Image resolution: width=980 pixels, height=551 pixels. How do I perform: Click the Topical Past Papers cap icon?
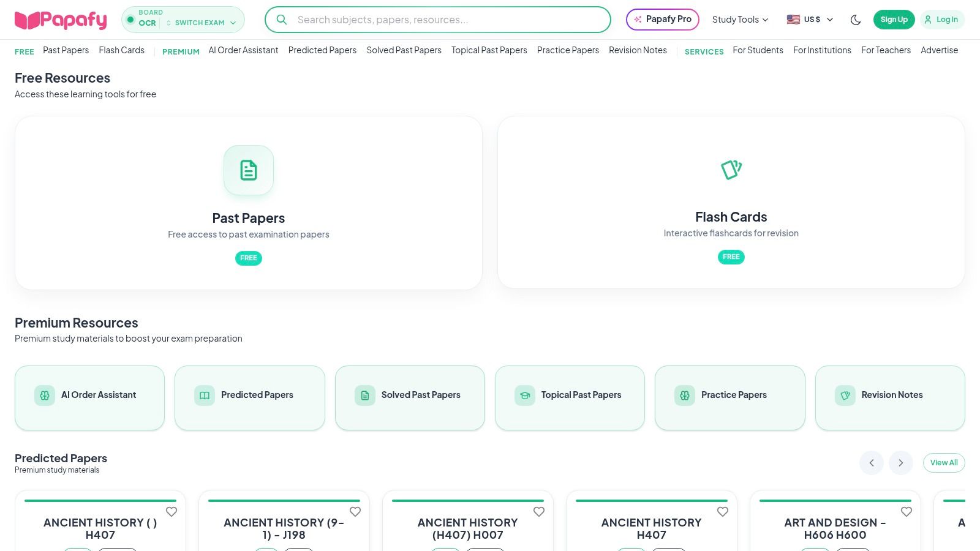pyautogui.click(x=525, y=395)
